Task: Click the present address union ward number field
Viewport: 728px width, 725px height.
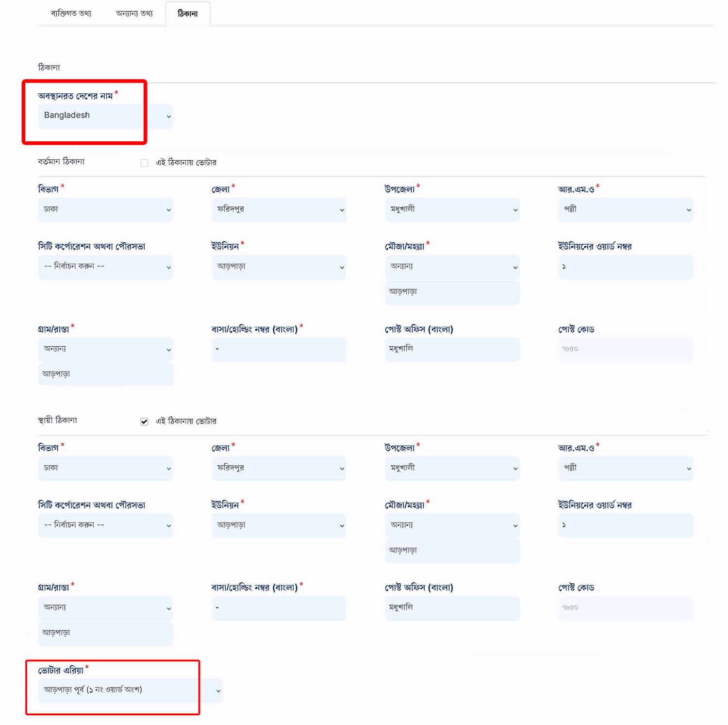Action: coord(625,267)
